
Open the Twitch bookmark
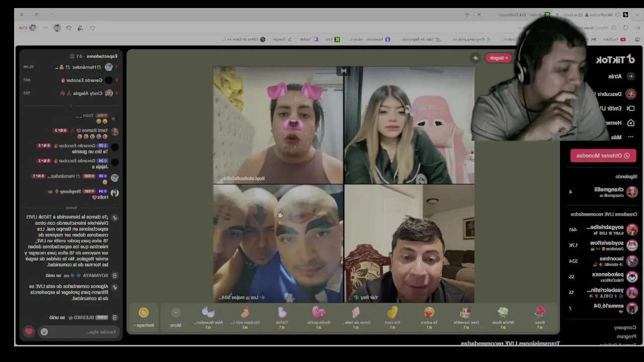pyautogui.click(x=308, y=39)
